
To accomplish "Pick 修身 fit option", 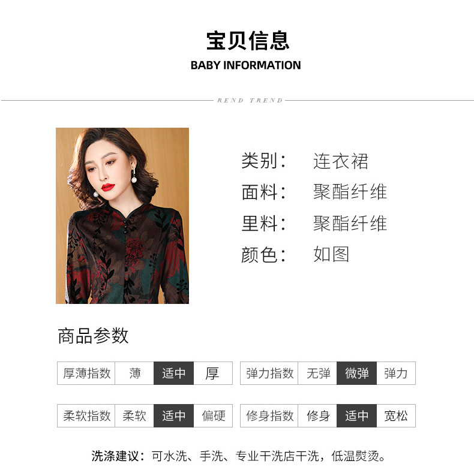I will coord(317,415).
